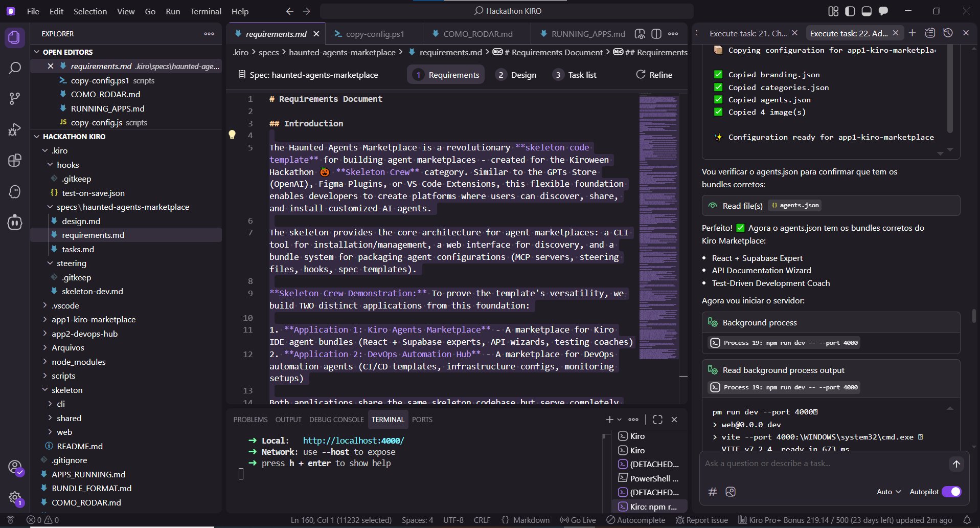Viewport: 980px width, 528px height.
Task: Open the Source Control view
Action: coord(14,99)
